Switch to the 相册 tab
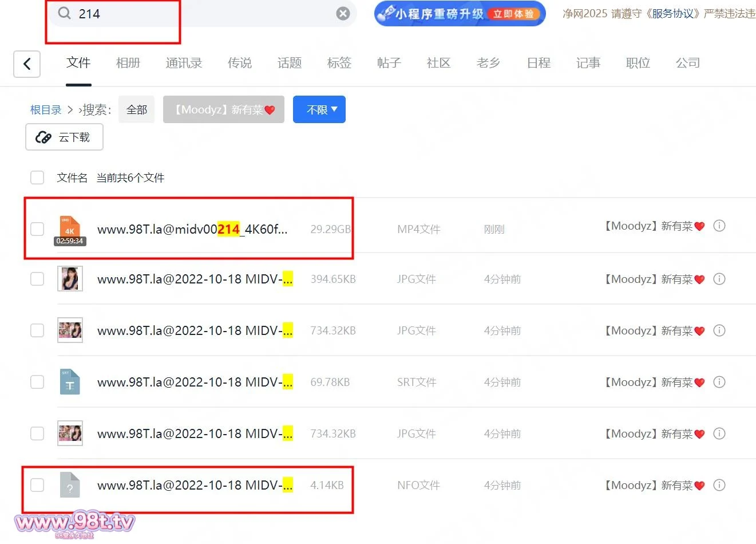 point(128,63)
